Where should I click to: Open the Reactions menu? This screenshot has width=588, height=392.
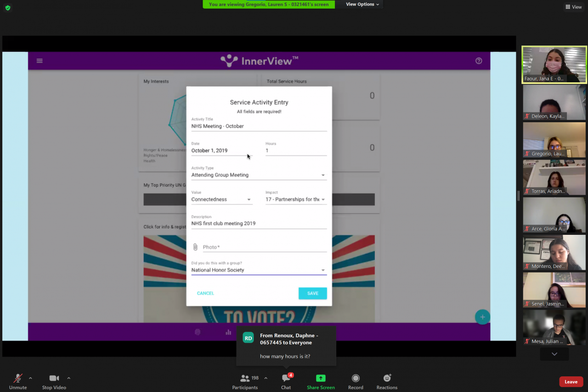pos(387,381)
